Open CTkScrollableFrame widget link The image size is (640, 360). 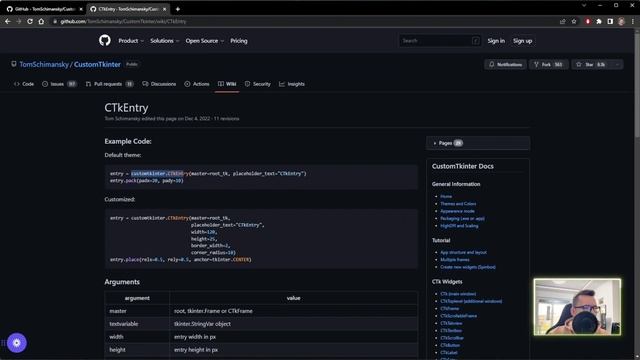458,316
